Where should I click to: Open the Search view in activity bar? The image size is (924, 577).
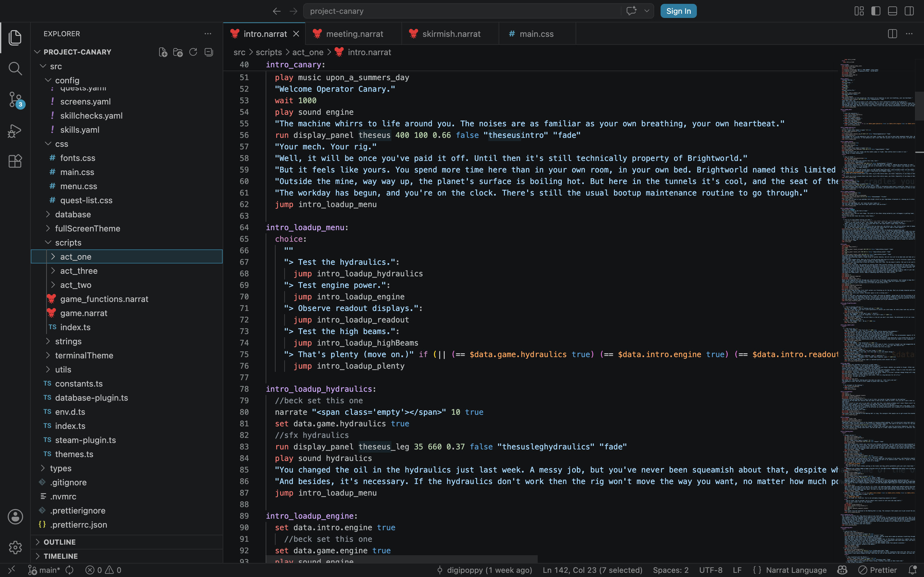coord(15,69)
